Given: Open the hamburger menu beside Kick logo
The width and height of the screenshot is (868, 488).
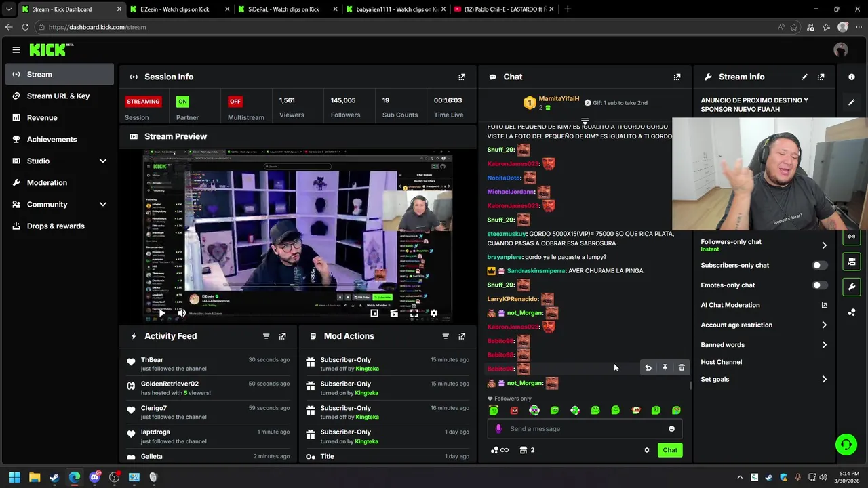Looking at the screenshot, I should tap(16, 49).
